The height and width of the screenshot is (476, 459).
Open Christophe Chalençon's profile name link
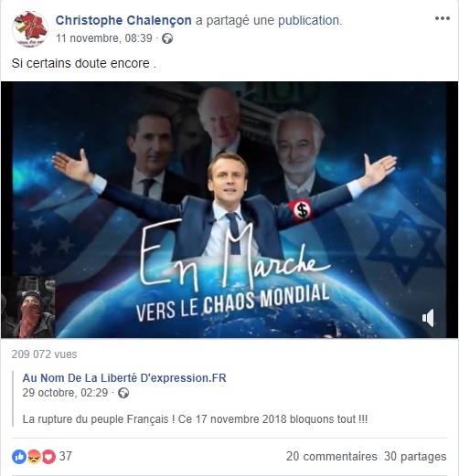123,20
